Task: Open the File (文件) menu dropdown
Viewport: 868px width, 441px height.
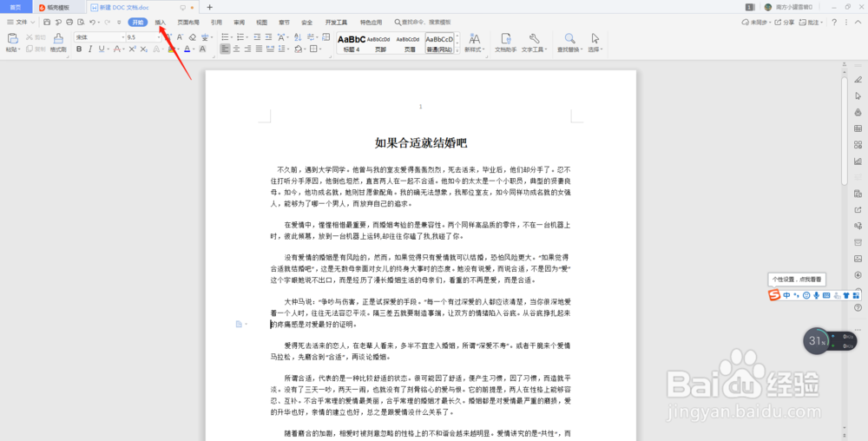Action: point(21,22)
